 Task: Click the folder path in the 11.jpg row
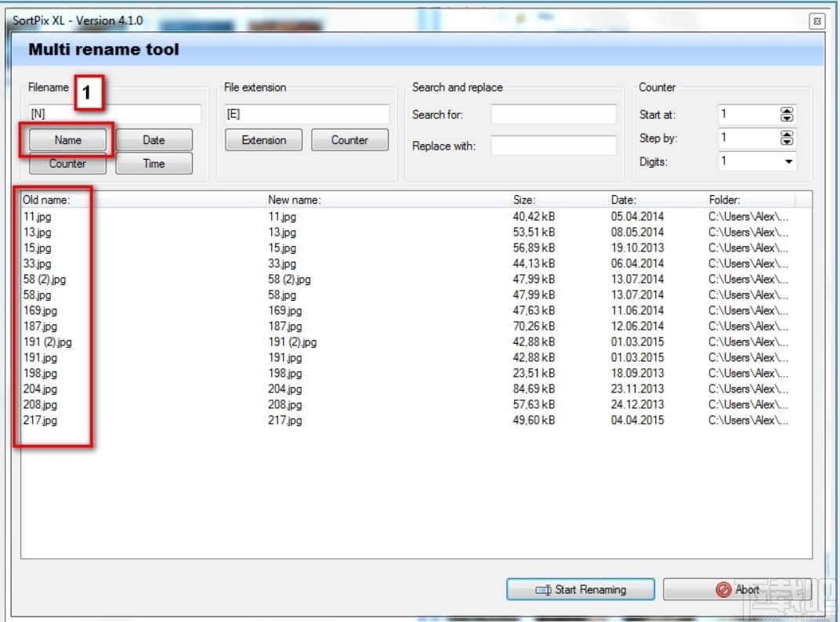point(748,216)
